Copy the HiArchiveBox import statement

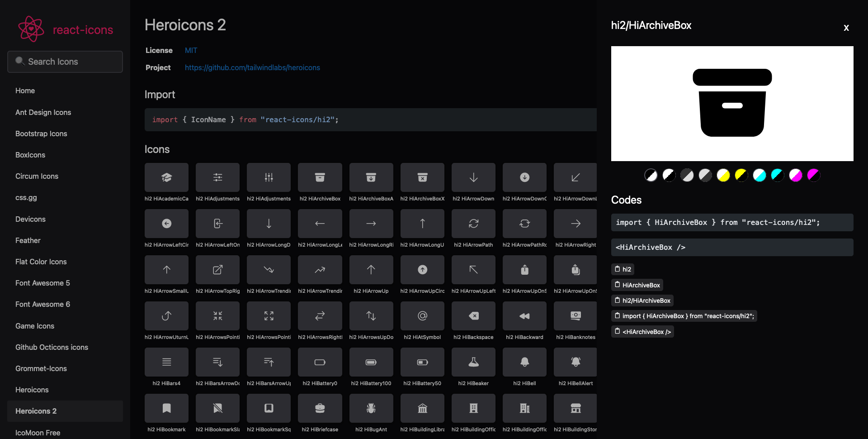click(684, 316)
